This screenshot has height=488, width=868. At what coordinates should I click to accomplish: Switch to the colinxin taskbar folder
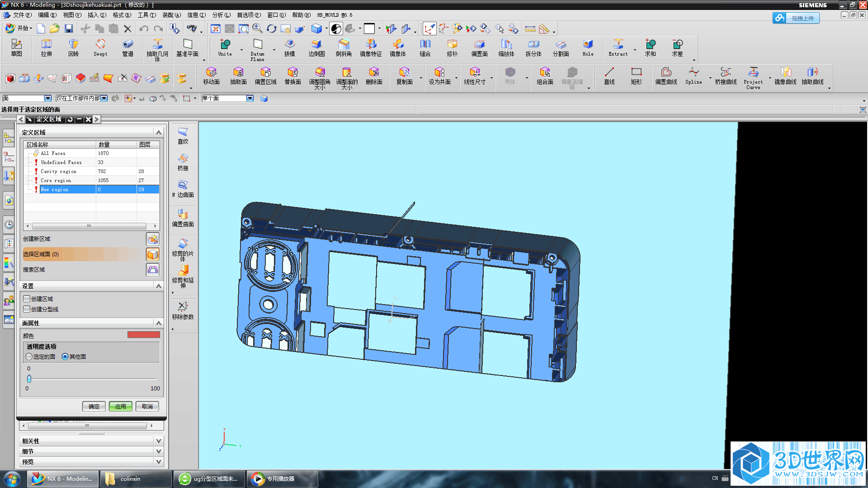pyautogui.click(x=136, y=479)
